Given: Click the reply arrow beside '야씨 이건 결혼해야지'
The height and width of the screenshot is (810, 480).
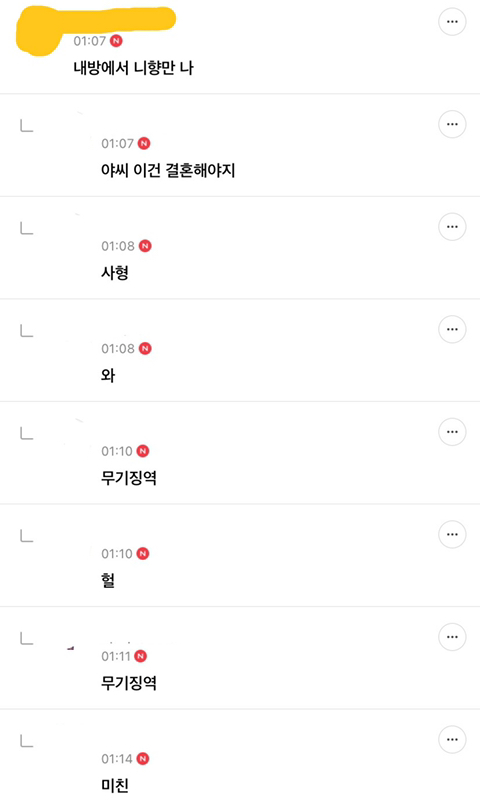Looking at the screenshot, I should pyautogui.click(x=26, y=126).
